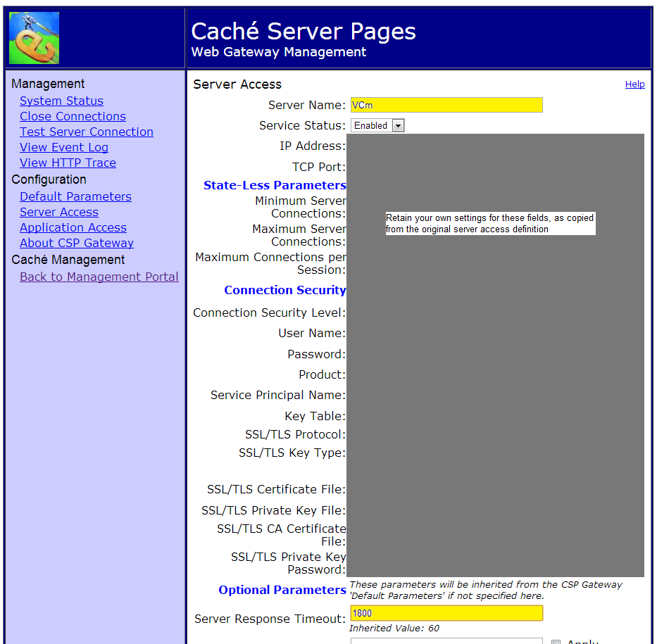Return via Back to Management Portal
This screenshot has width=657, height=644.
tap(99, 277)
